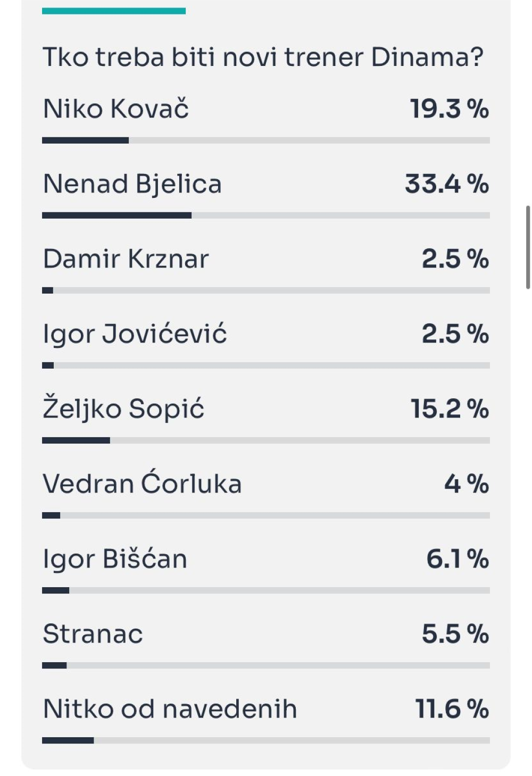The width and height of the screenshot is (532, 776).
Task: Click the result bar under Vedran Ćorluka
Action: click(x=265, y=515)
